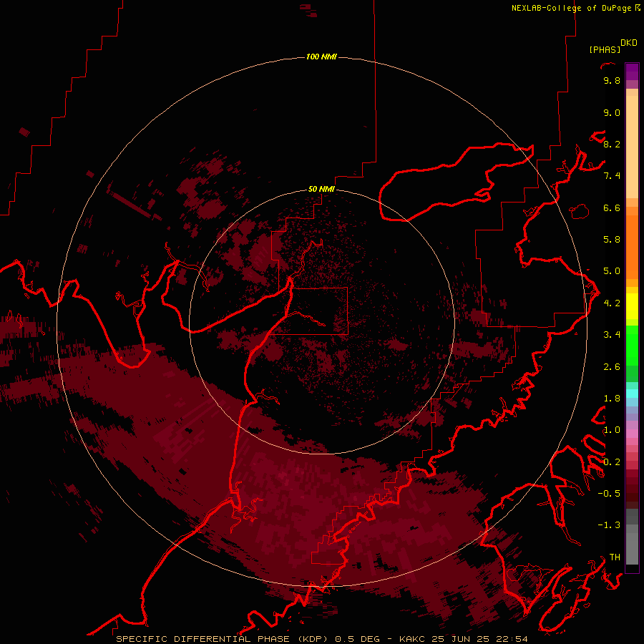Click the 9.0 value on color scale
This screenshot has width=644, height=644.
[x=612, y=112]
